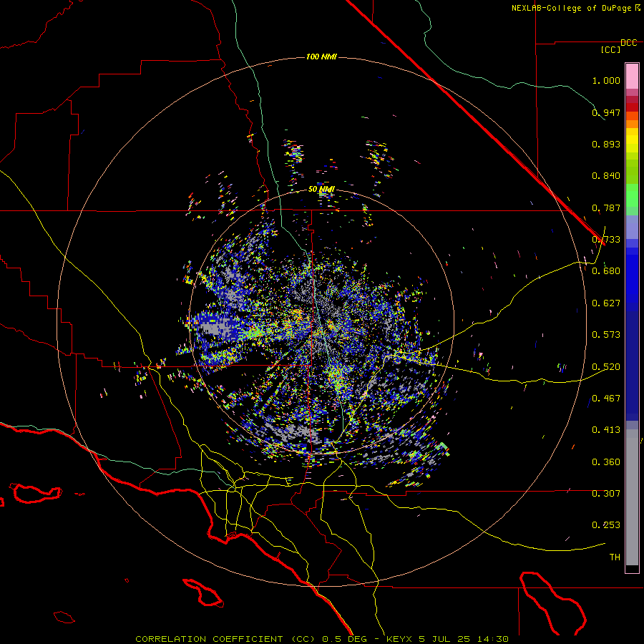This screenshot has height=644, width=644.
Task: Select the 1.000 value on the color scale
Action: pos(606,80)
